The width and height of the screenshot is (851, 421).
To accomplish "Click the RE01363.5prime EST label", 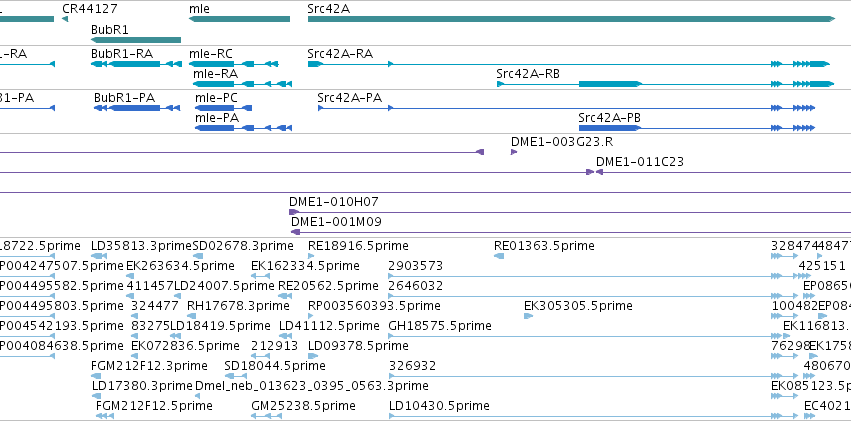I will tap(544, 246).
